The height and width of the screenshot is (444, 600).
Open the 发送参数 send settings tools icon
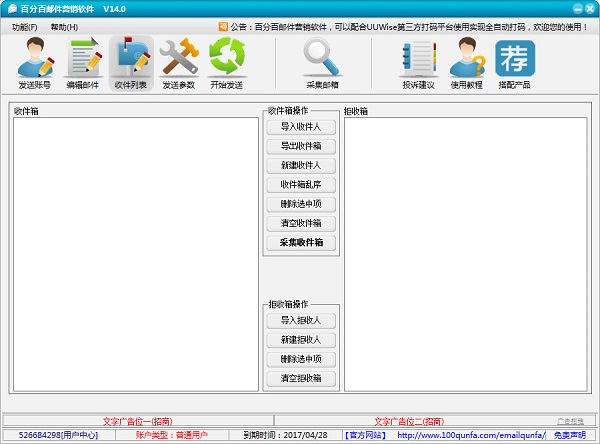tap(179, 63)
